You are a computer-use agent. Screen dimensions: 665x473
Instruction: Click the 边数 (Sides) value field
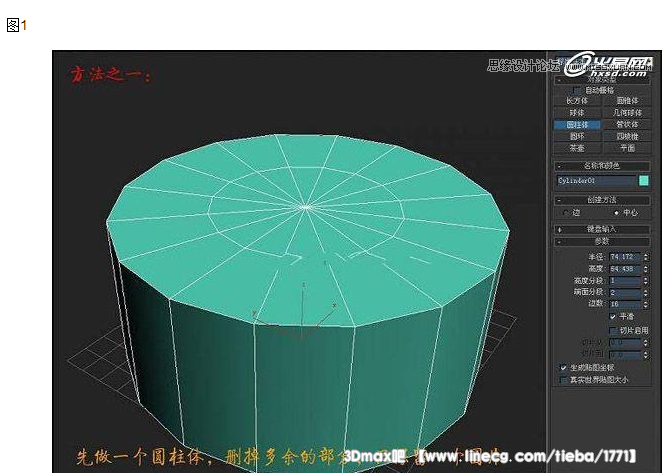point(625,304)
